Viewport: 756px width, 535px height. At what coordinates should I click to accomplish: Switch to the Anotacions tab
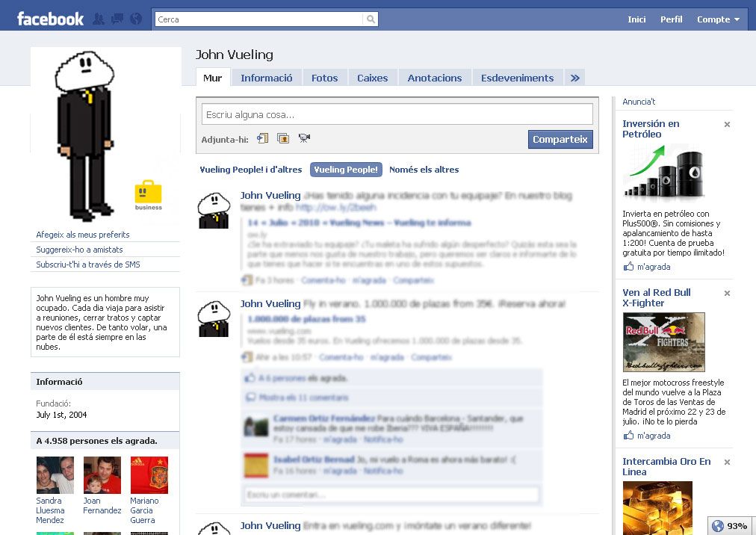435,78
